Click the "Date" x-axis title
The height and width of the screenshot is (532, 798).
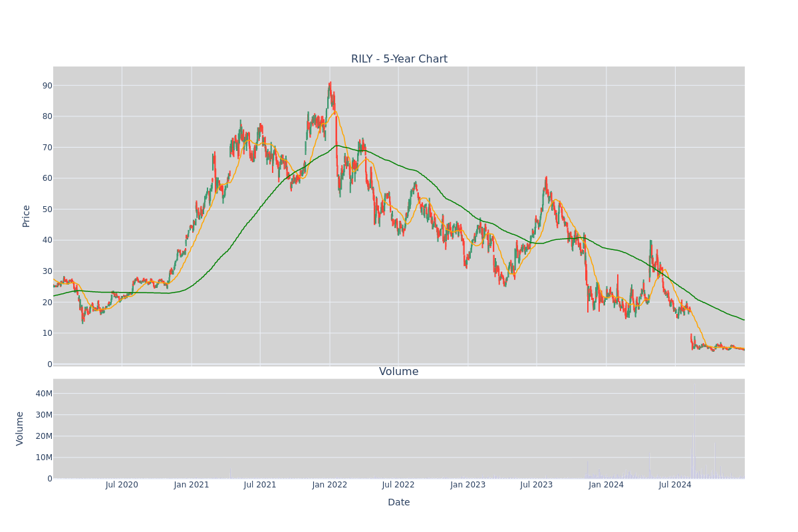point(399,503)
